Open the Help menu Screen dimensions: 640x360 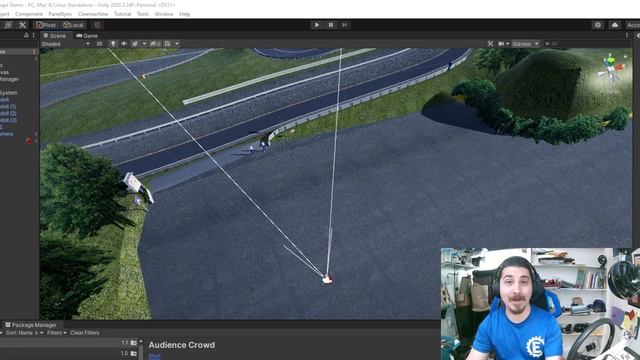pyautogui.click(x=184, y=14)
